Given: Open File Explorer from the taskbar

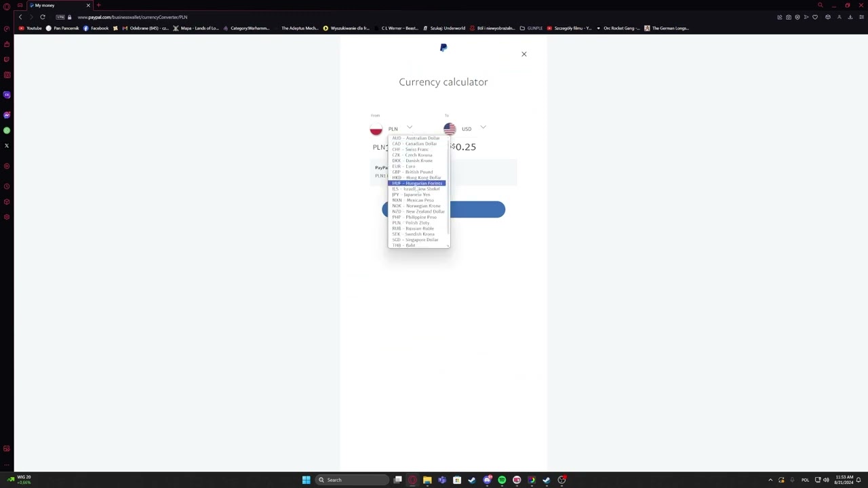Looking at the screenshot, I should [427, 480].
